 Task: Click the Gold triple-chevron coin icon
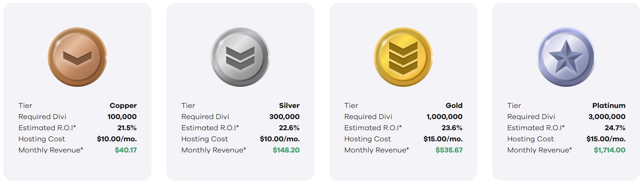[403, 57]
